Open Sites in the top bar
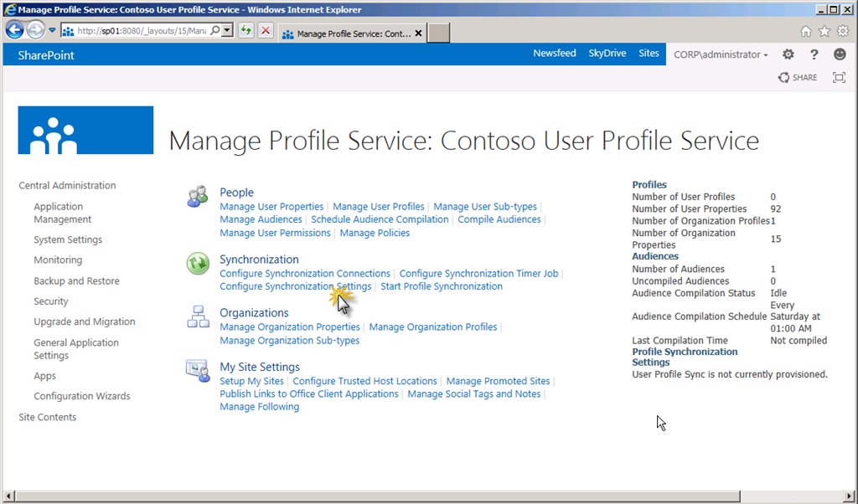The image size is (858, 504). 649,53
